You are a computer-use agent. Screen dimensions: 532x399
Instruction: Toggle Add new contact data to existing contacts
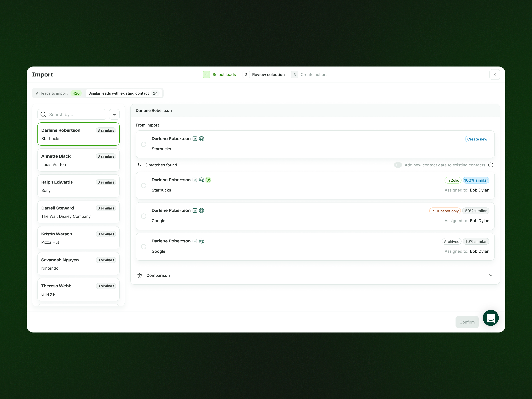point(398,165)
